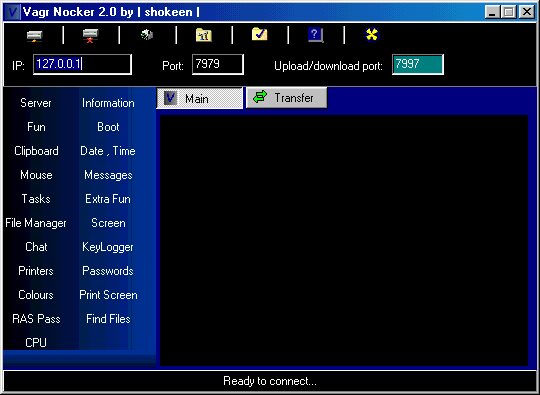The height and width of the screenshot is (395, 540).
Task: Select the Passwords entry
Action: 108,271
